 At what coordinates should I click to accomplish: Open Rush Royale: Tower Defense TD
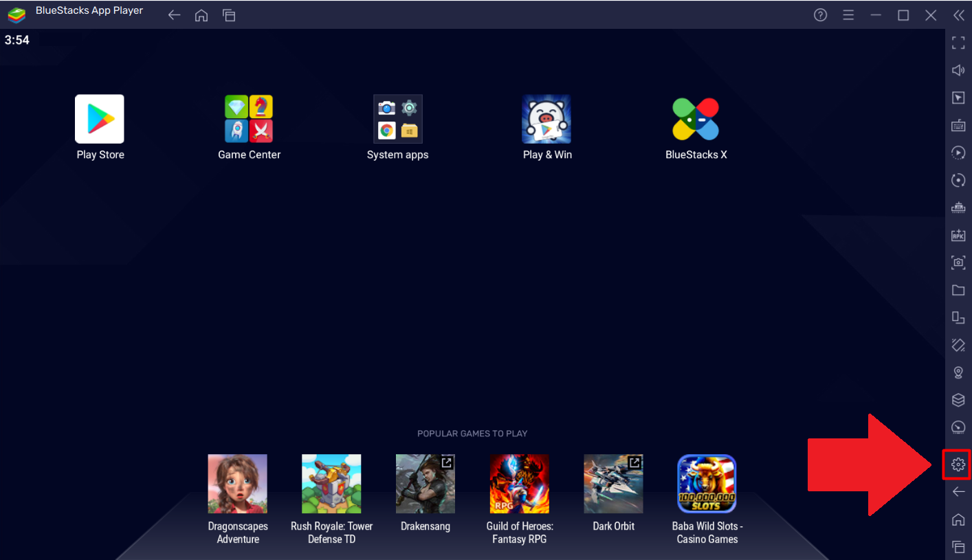tap(331, 484)
